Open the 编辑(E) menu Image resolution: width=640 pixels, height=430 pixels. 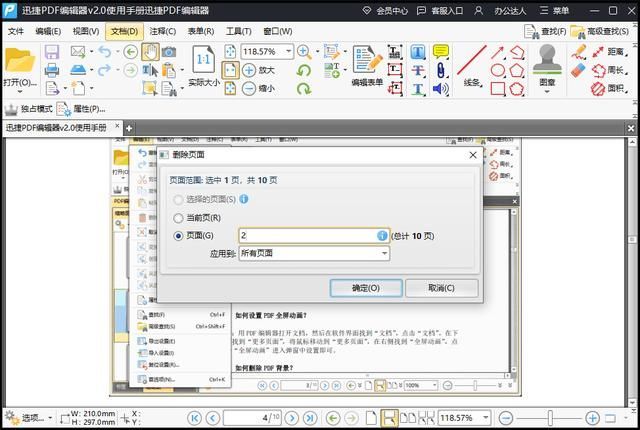pos(48,31)
